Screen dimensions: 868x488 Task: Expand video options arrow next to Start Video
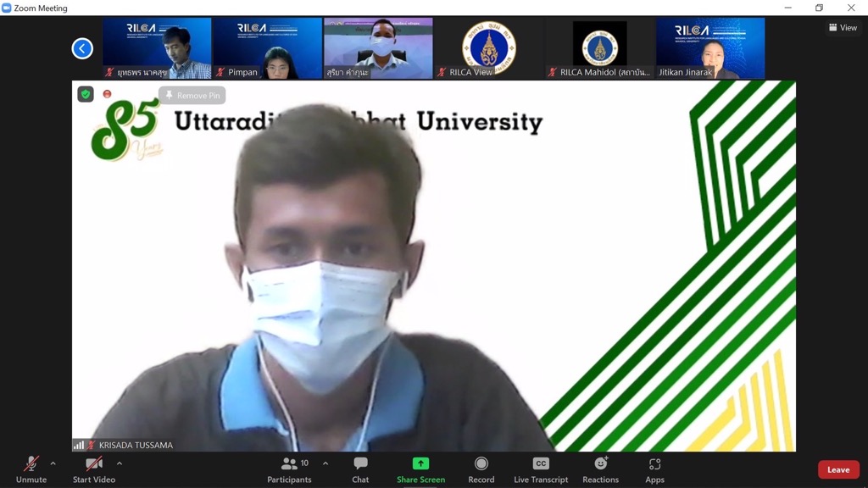point(120,463)
